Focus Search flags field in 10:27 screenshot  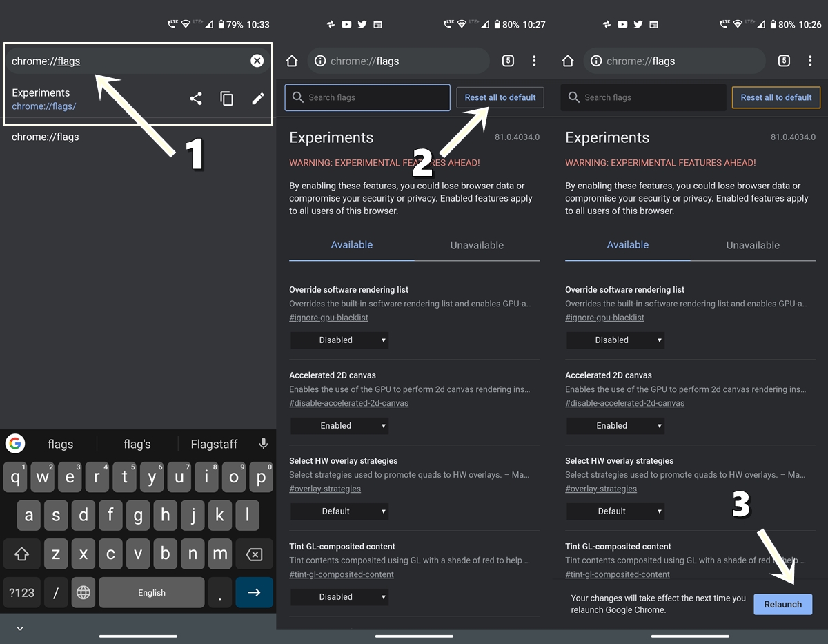[367, 97]
